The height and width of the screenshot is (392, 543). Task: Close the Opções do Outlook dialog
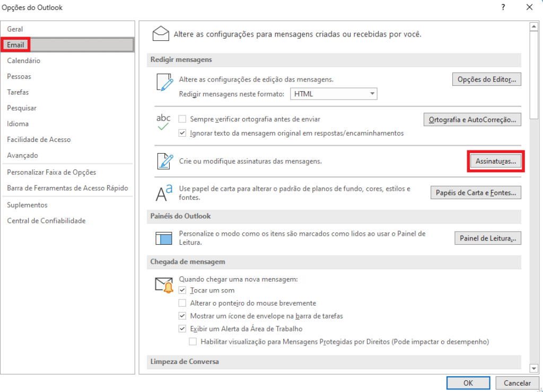pos(529,7)
